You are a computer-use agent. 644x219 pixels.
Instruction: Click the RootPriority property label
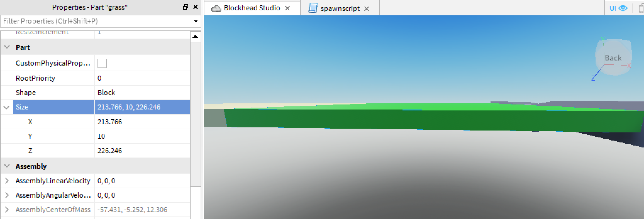[35, 78]
